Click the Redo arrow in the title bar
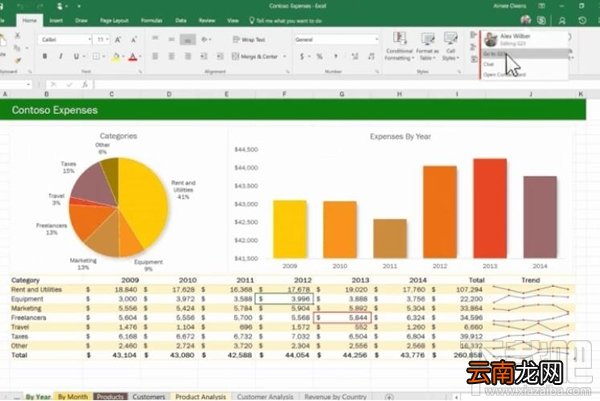The height and width of the screenshot is (401, 600). coord(41,6)
